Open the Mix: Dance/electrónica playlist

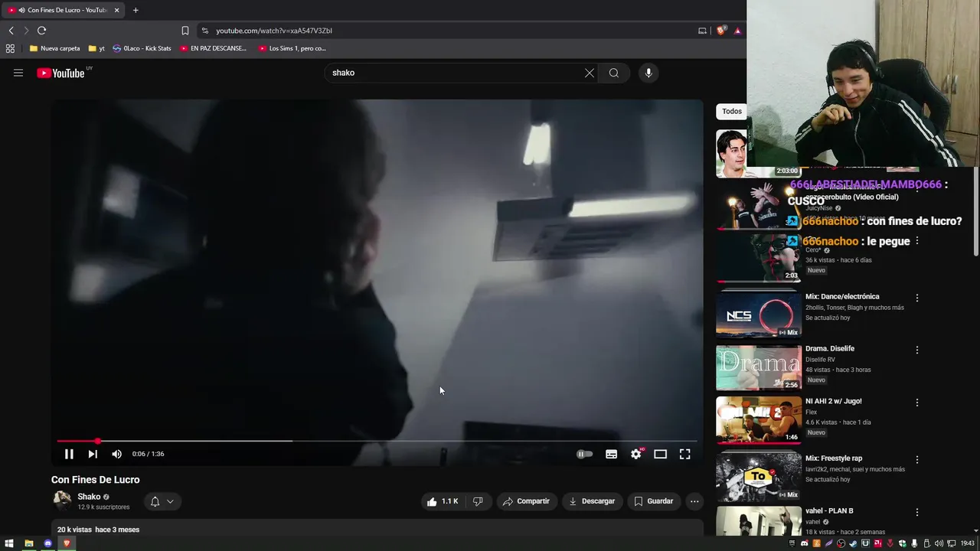pos(759,315)
